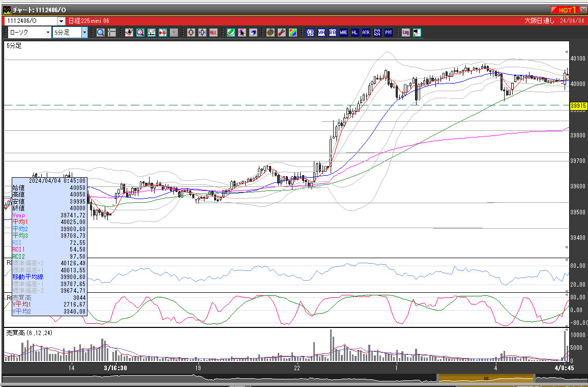Click the 3/16:30 time axis label
The height and width of the screenshot is (387, 588).
[115, 368]
